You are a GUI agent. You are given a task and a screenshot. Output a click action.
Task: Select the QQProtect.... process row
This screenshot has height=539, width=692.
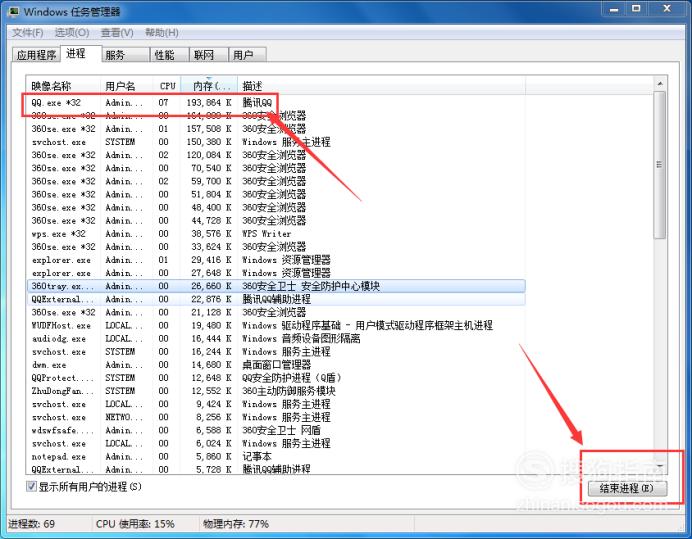276,378
